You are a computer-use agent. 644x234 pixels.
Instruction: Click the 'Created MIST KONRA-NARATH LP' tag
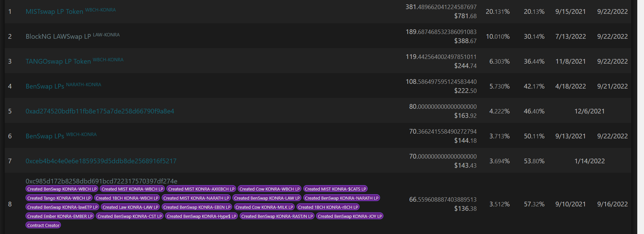pyautogui.click(x=196, y=198)
